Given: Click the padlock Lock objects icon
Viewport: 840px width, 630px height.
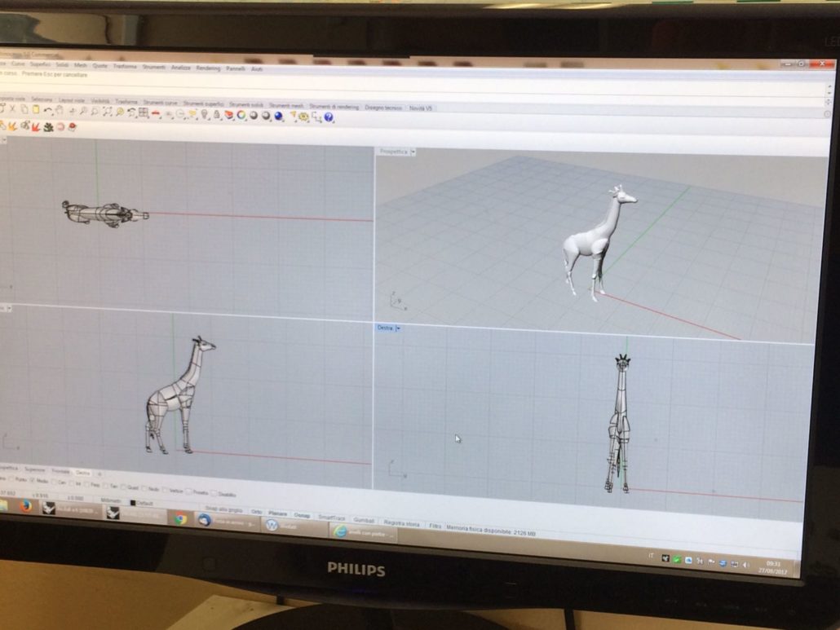Looking at the screenshot, I should pos(217,115).
